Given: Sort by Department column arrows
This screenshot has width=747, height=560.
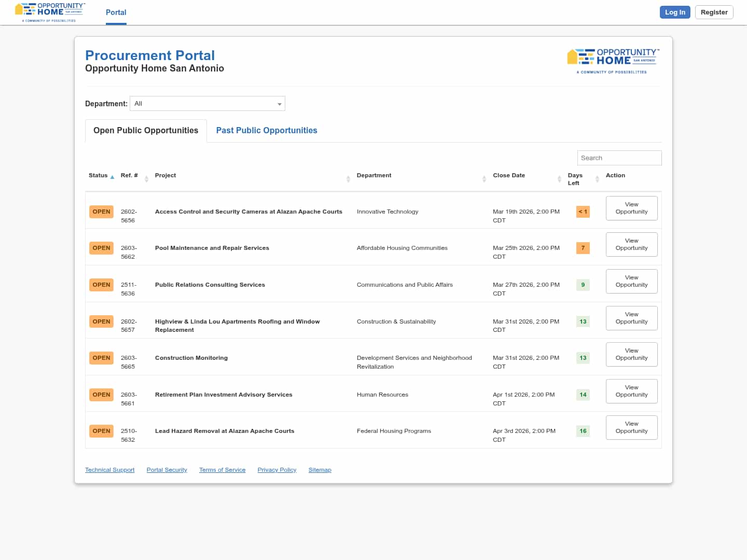Looking at the screenshot, I should pos(483,179).
